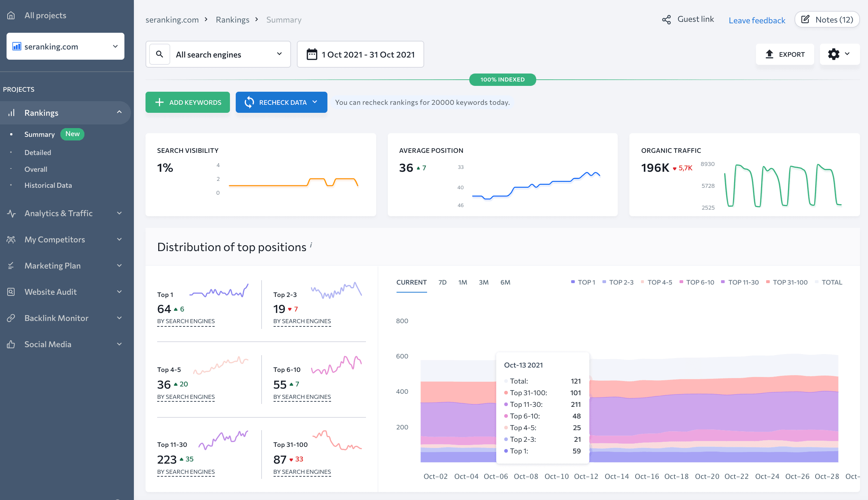The image size is (868, 500).
Task: Toggle the CURRENT time period tab
Action: point(411,282)
